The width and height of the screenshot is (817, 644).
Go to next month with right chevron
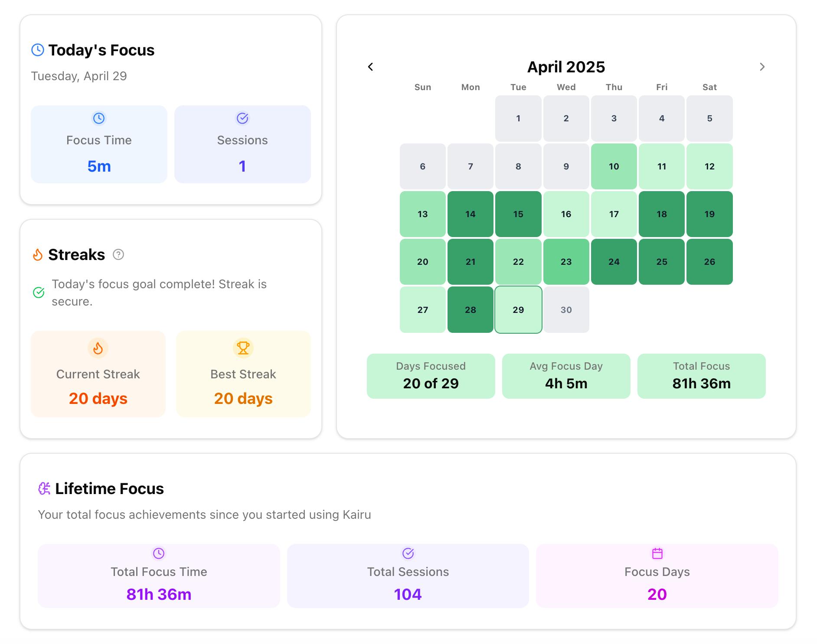click(762, 67)
